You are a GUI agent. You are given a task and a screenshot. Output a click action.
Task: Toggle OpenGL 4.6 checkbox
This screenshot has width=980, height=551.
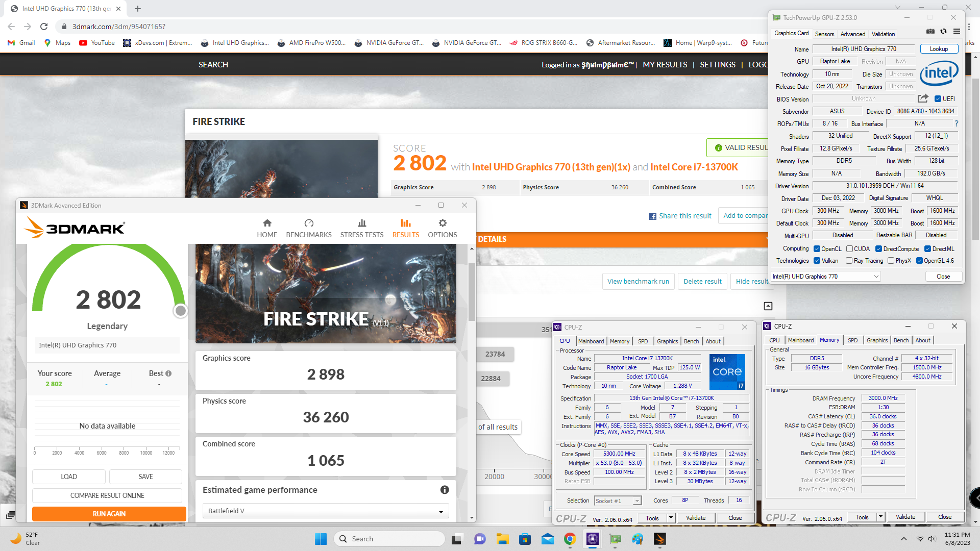(919, 261)
